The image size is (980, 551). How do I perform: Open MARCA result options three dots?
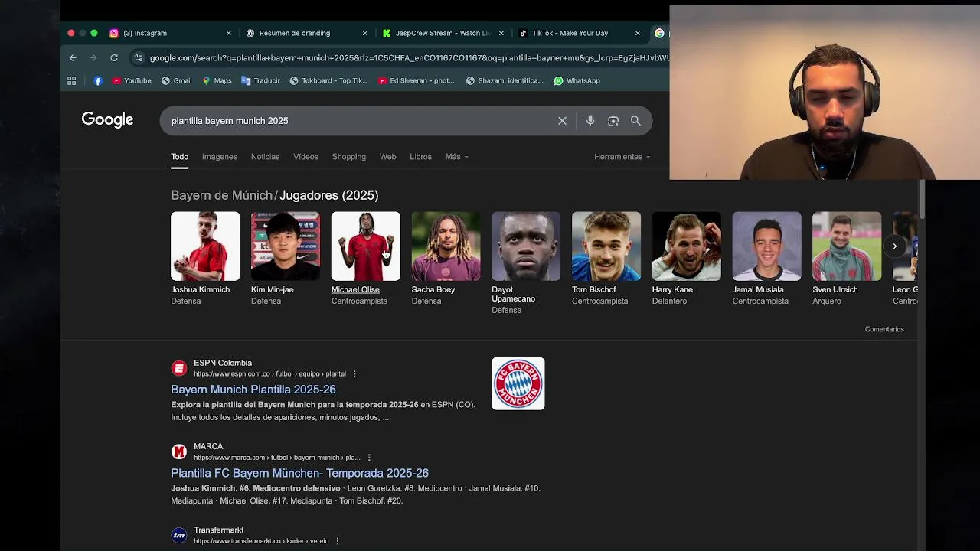pyautogui.click(x=369, y=458)
